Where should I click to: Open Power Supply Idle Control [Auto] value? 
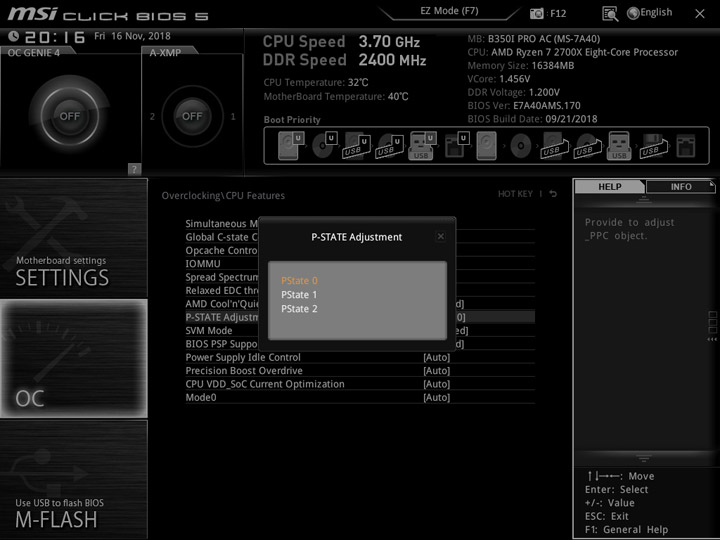[x=436, y=357]
